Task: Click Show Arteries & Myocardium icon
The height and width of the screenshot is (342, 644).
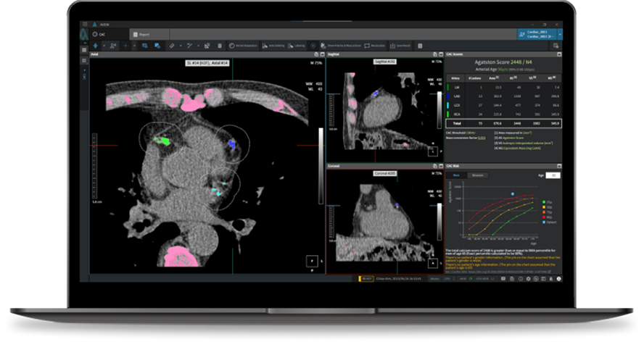Action: 322,46
